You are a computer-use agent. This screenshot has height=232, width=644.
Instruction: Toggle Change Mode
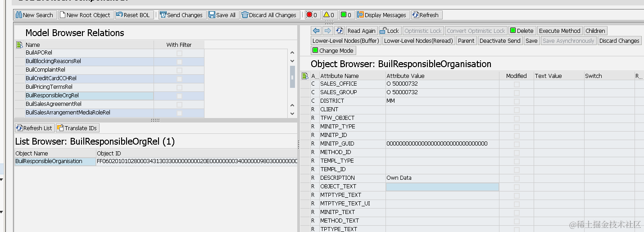point(333,50)
